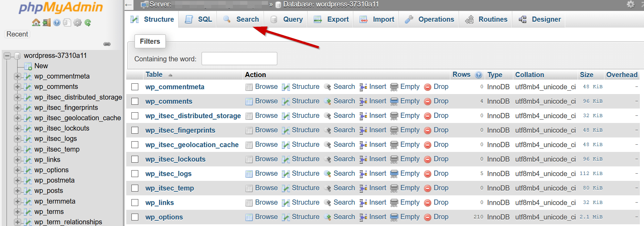Image resolution: width=644 pixels, height=226 pixels.
Task: Collapse the wordpress-37310a11 database tree
Action: click(x=7, y=55)
